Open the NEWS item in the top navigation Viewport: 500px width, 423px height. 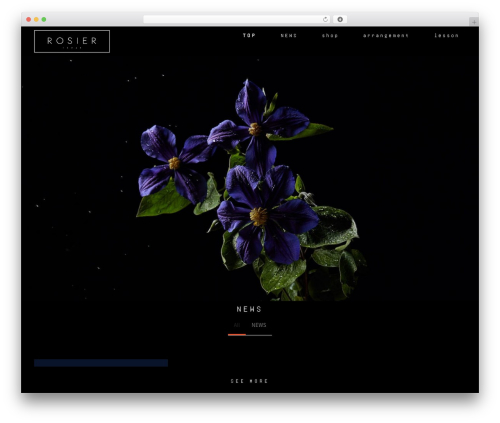[x=288, y=35]
